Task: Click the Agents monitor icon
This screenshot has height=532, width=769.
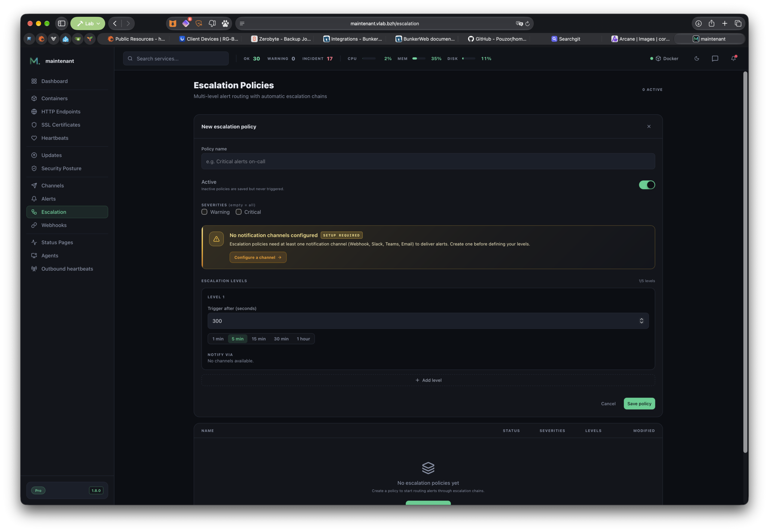Action: 34,256
